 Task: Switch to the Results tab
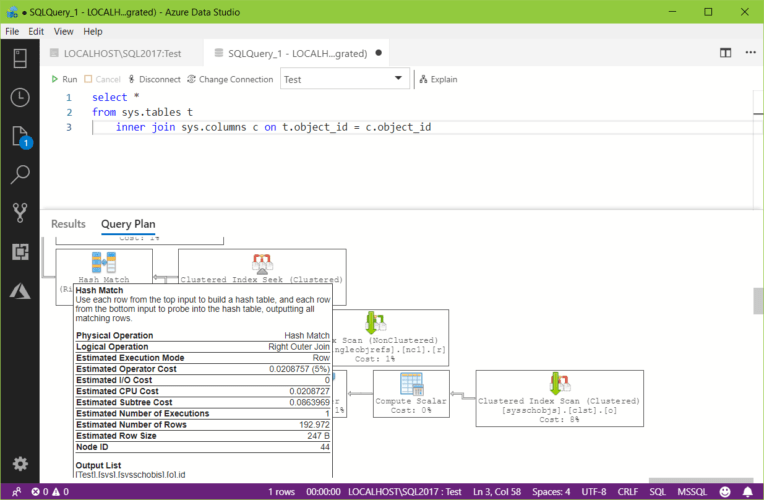[68, 224]
